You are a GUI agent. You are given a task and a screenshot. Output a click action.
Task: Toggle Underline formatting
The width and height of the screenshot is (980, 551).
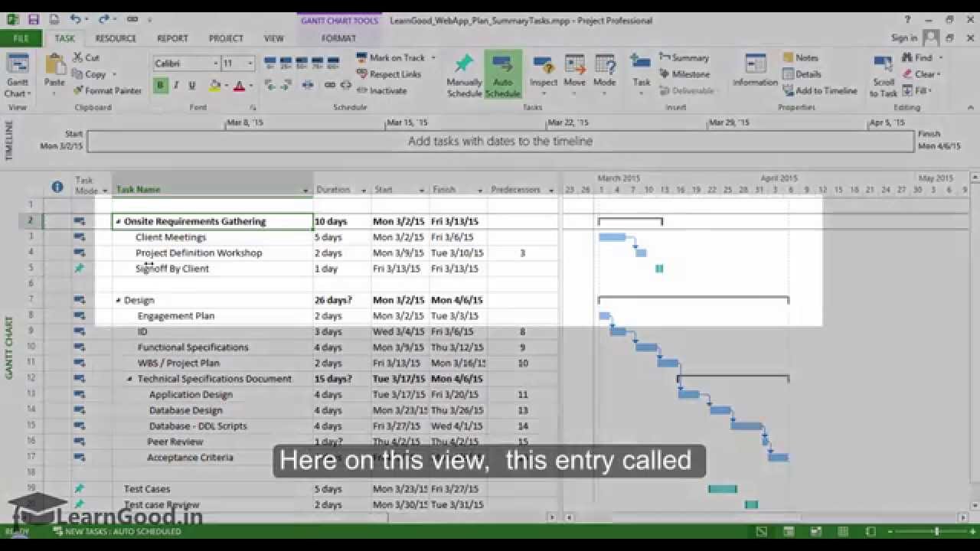pyautogui.click(x=192, y=86)
